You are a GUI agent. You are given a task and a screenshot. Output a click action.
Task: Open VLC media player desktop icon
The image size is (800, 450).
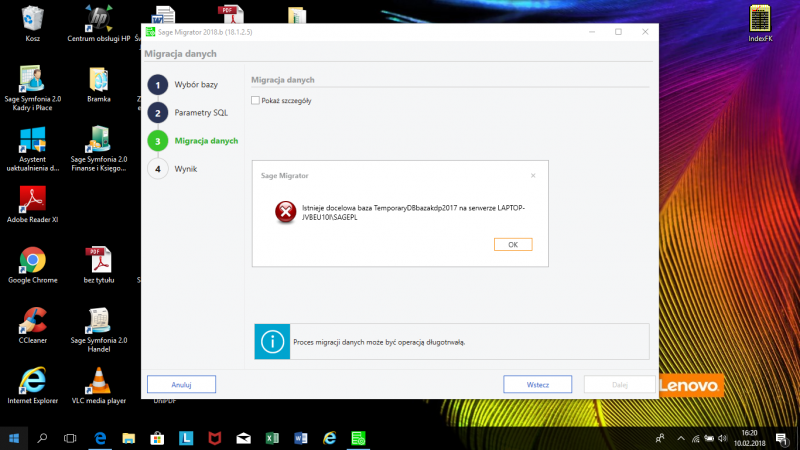click(x=98, y=385)
